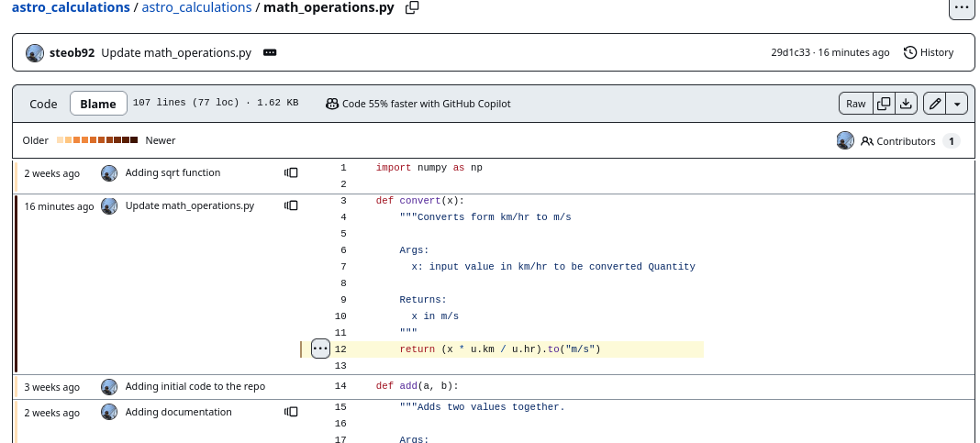Click the blame age Older-Newer color scale
Screen dimensions: 980x443
point(97,140)
